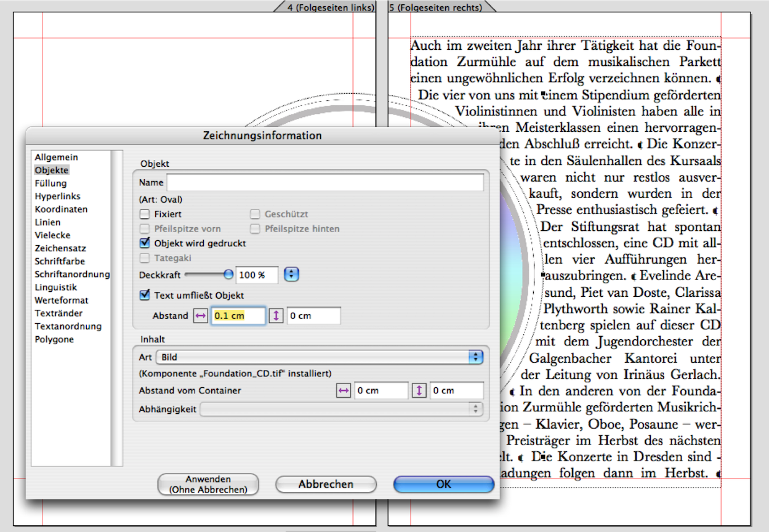Open the Art dropdown showing Bild

click(319, 357)
